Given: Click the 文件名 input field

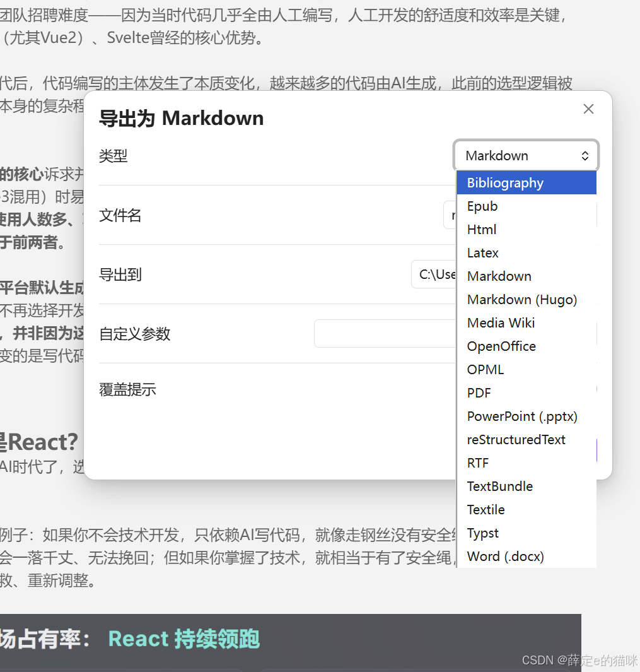Looking at the screenshot, I should pos(450,215).
